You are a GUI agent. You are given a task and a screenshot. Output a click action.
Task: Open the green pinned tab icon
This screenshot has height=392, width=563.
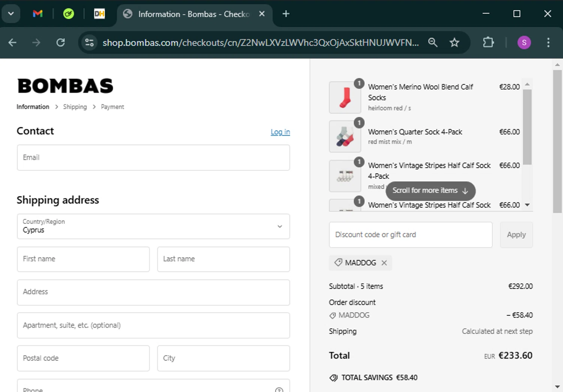click(68, 14)
